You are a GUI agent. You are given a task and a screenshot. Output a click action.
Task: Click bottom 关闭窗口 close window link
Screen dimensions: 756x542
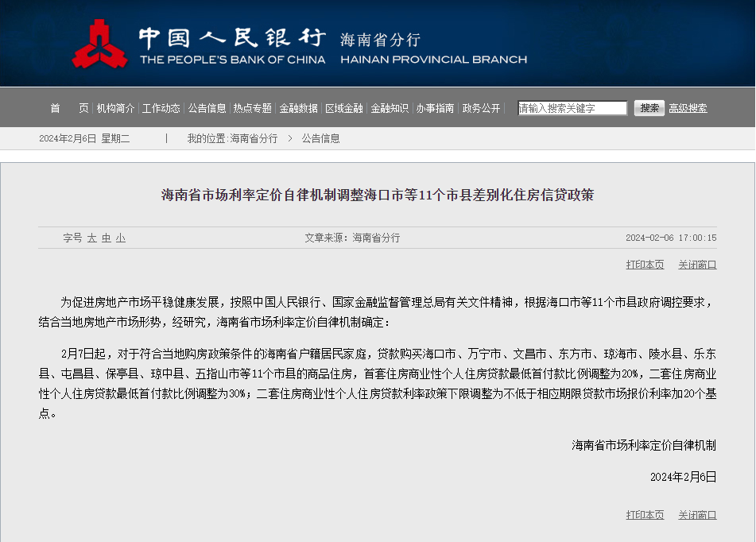697,514
